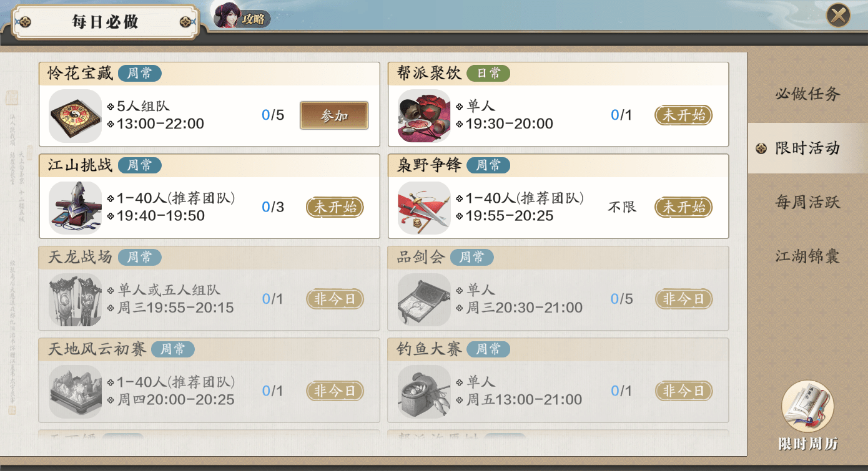The image size is (868, 471).
Task: Close the 每日必做 panel
Action: [x=839, y=15]
